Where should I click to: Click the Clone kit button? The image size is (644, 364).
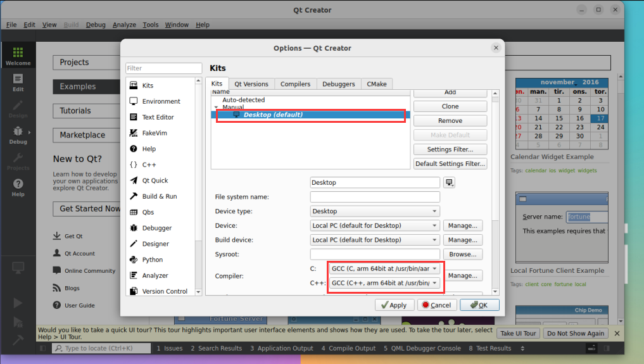450,106
